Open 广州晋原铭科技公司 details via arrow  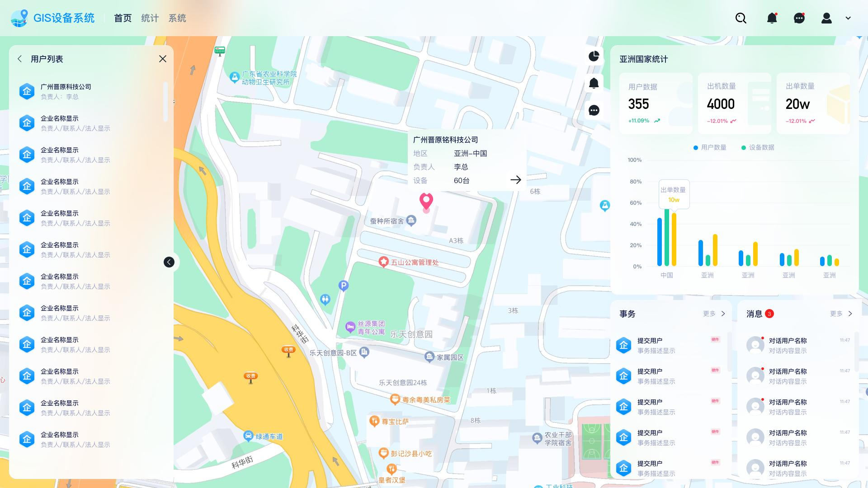coord(515,180)
